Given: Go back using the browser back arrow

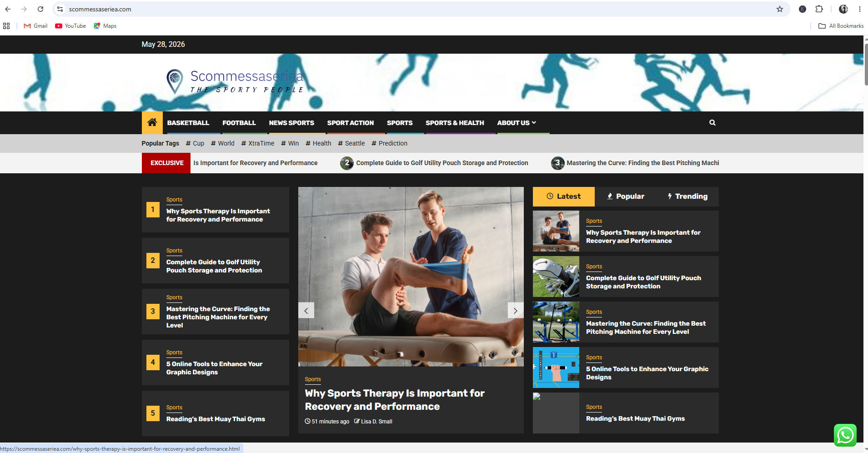Looking at the screenshot, I should tap(8, 9).
